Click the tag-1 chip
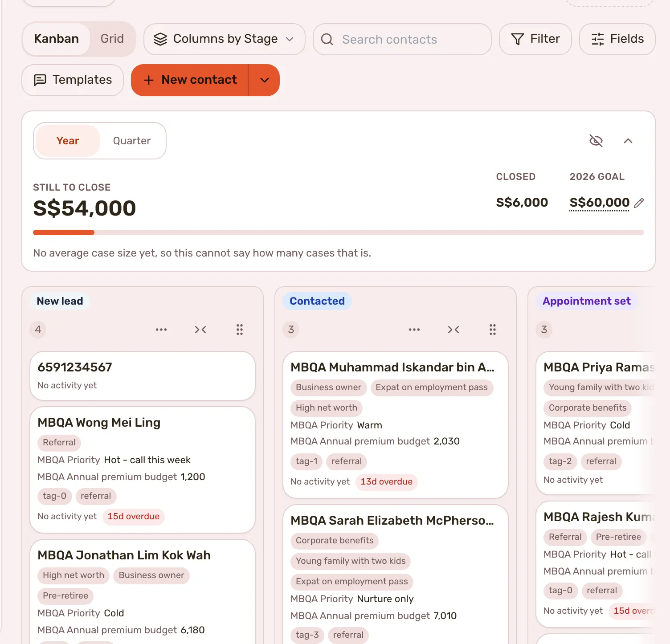670x644 pixels. pyautogui.click(x=307, y=461)
